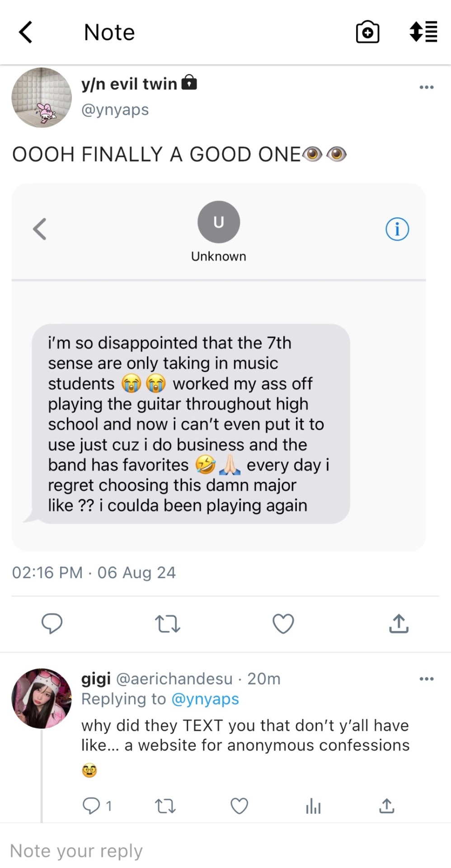This screenshot has height=868, width=451.
Task: Open more options on gigi's reply
Action: 426,679
